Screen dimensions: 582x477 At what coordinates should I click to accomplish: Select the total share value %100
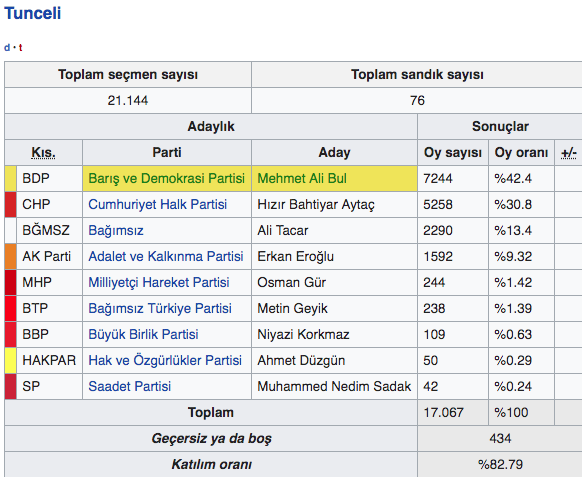(x=511, y=412)
